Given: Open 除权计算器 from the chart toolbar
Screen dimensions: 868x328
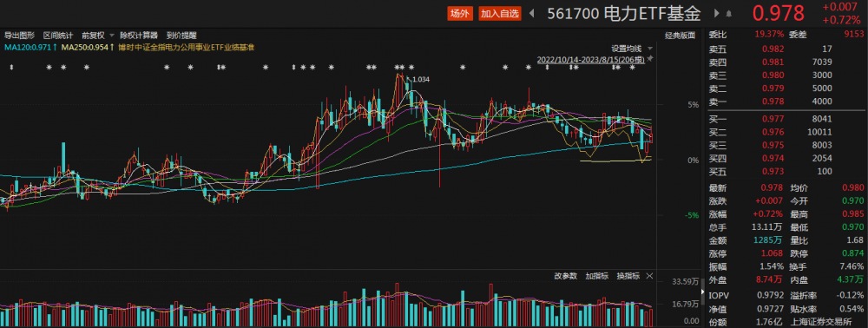Looking at the screenshot, I should click(138, 36).
